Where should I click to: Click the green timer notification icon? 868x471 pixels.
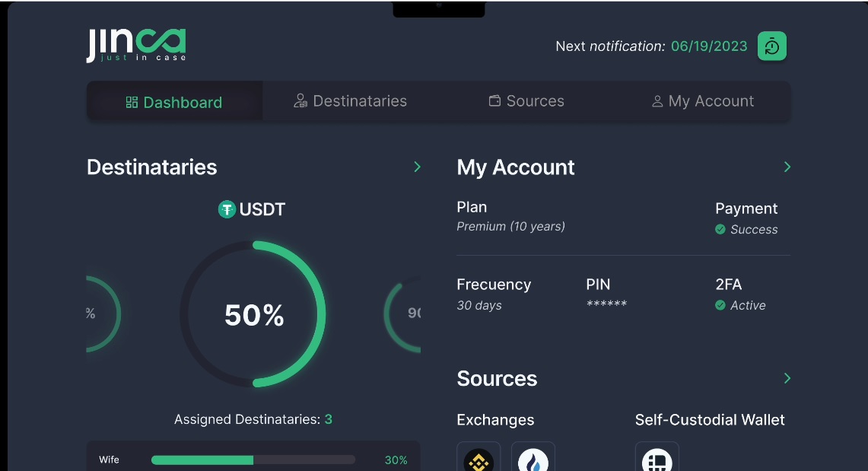[771, 46]
